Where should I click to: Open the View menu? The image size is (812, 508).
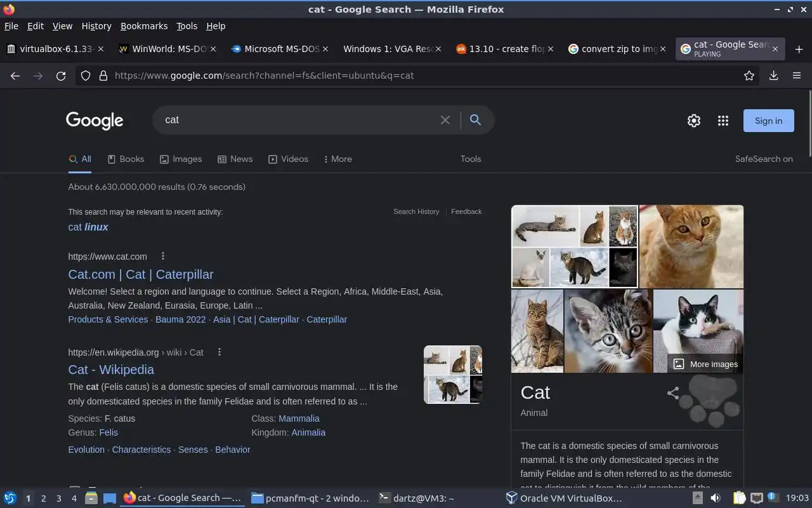coord(62,26)
